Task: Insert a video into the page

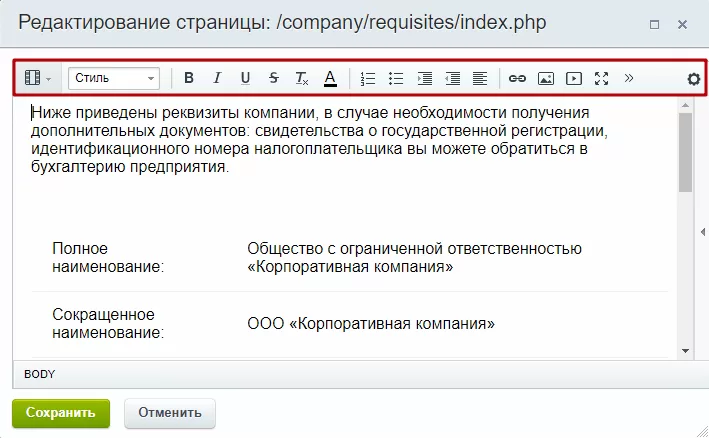Action: 574,79
